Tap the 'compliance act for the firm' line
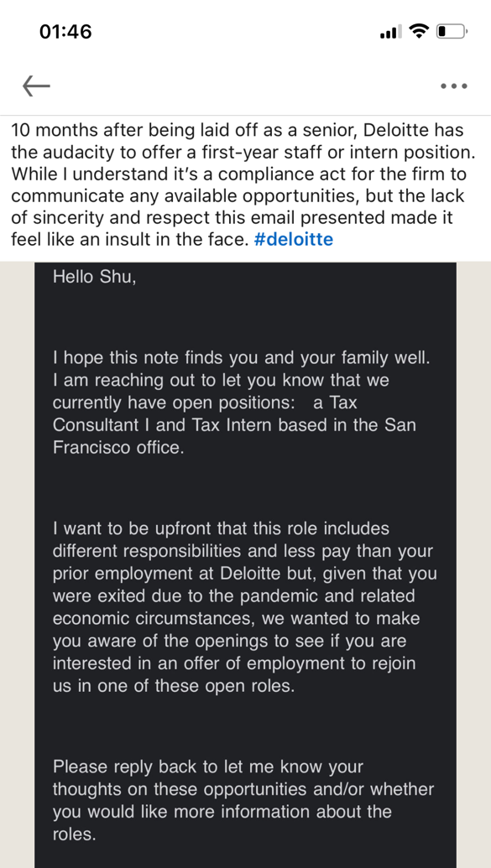Image resolution: width=491 pixels, height=868 pixels. tap(238, 174)
